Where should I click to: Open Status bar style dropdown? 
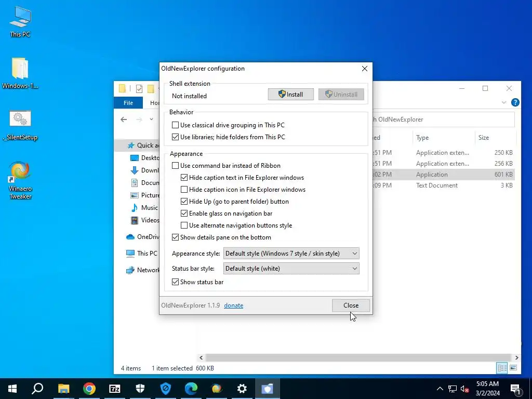[x=291, y=269]
